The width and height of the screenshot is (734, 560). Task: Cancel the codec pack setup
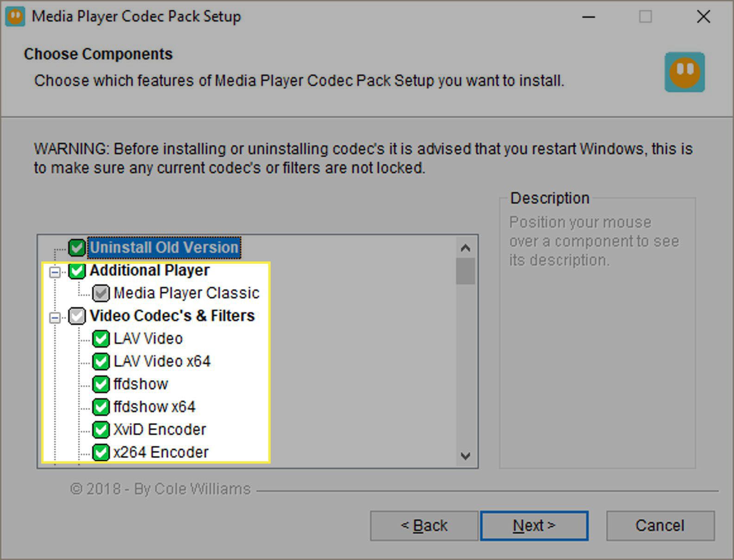coord(660,526)
